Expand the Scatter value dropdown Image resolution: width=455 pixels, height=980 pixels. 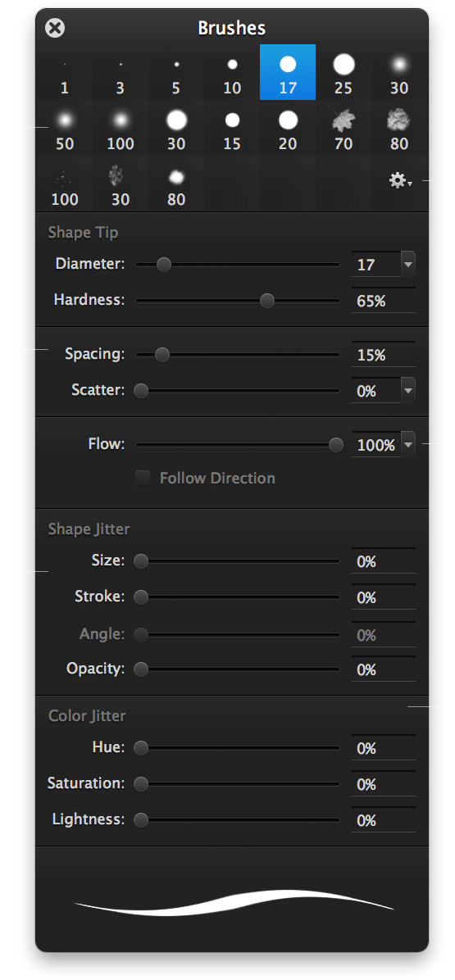(408, 391)
